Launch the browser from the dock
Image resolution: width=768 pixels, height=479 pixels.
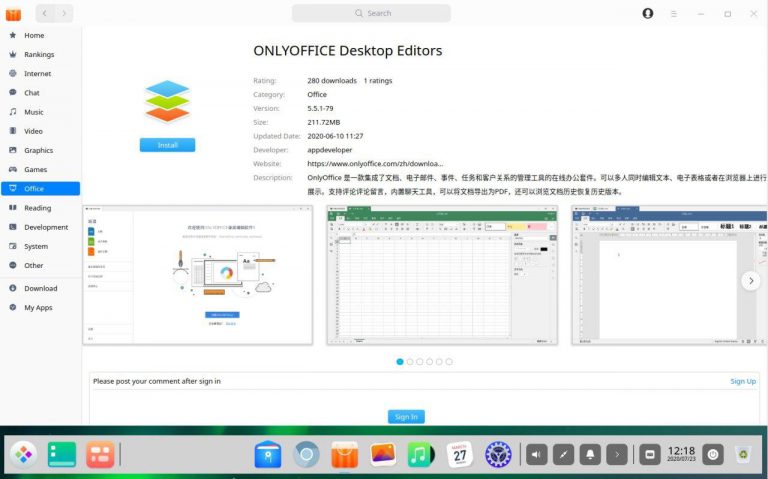pos(307,454)
